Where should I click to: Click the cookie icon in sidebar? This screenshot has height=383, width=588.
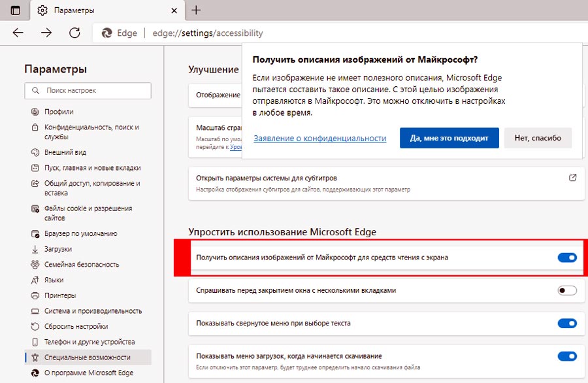click(x=35, y=208)
